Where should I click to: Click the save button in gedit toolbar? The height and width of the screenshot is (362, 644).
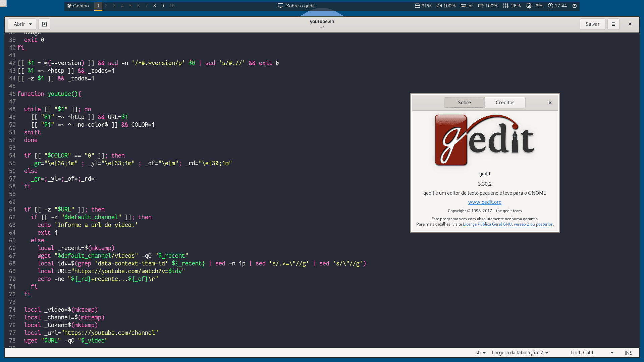[592, 24]
